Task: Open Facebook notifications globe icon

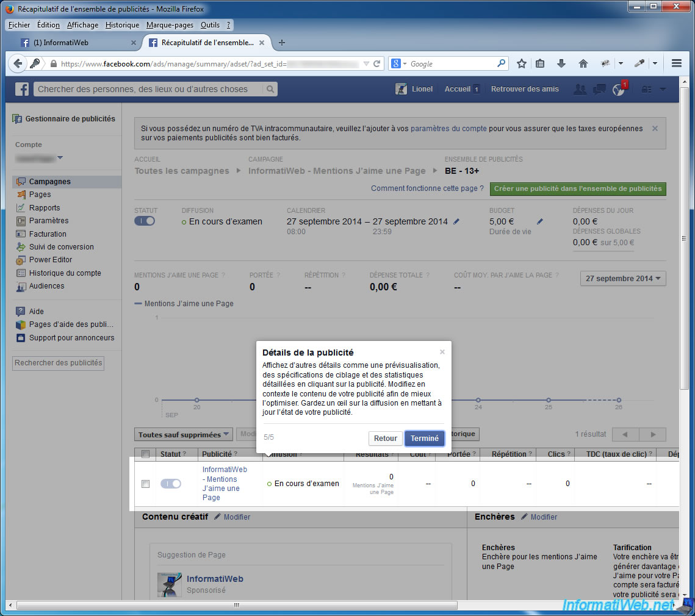Action: click(x=619, y=89)
